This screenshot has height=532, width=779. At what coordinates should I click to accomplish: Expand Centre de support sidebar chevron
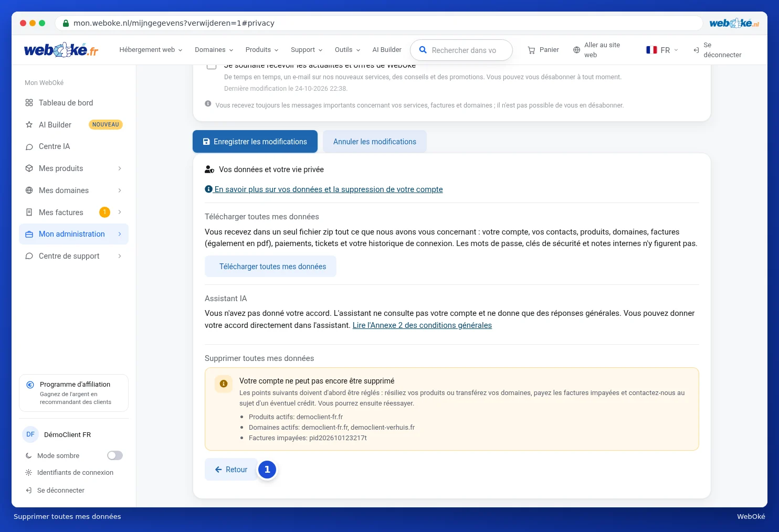[120, 256]
